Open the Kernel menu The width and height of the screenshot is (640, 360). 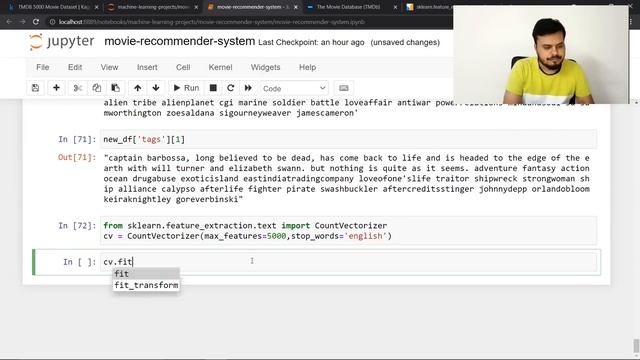(220, 67)
